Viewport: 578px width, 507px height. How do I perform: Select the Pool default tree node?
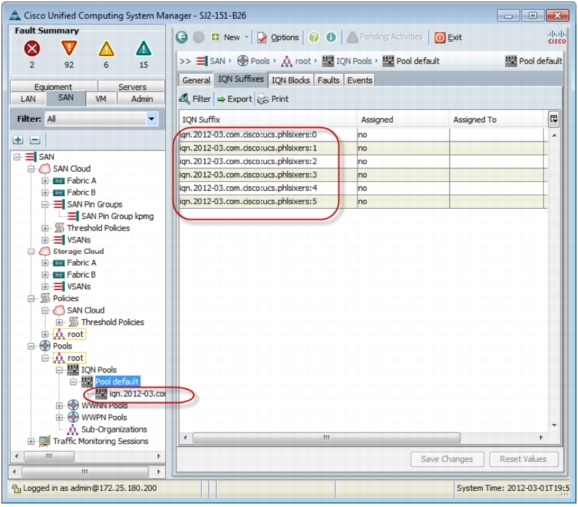pyautogui.click(x=117, y=381)
